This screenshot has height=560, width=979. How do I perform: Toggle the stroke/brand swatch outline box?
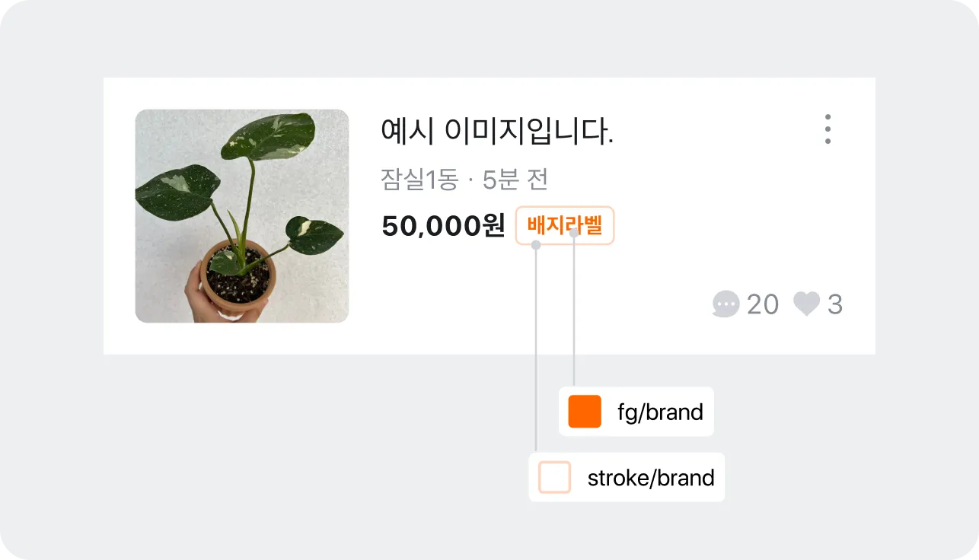click(553, 478)
